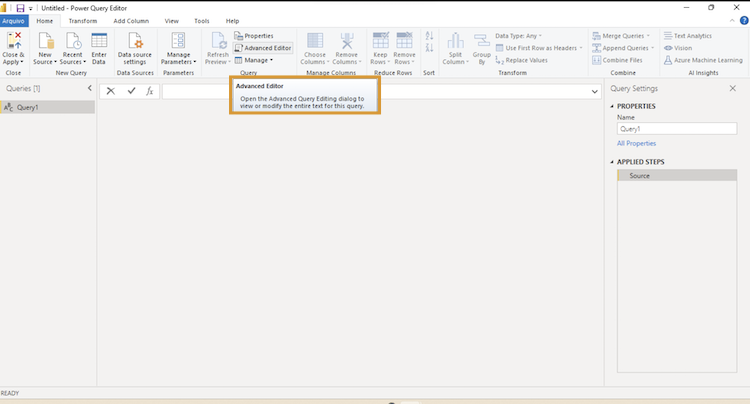Close the Query Settings pane
Viewport: 750px width, 404px height.
(732, 88)
